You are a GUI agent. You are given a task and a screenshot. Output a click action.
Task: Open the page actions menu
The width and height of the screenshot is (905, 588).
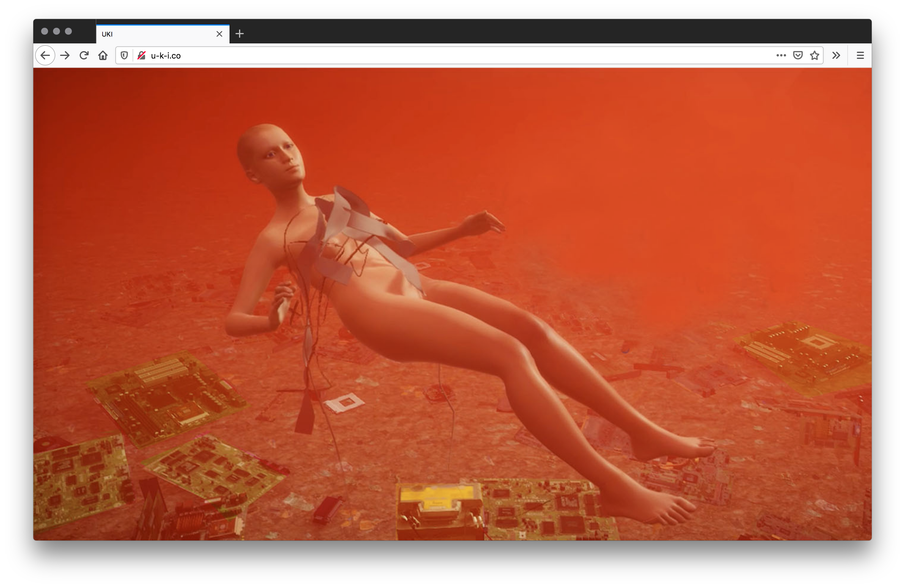click(781, 56)
